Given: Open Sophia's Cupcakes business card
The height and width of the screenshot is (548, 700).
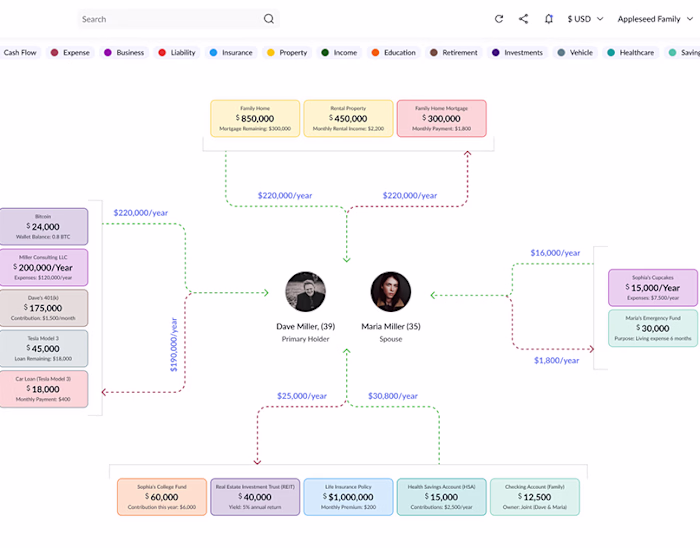Looking at the screenshot, I should coord(653,287).
